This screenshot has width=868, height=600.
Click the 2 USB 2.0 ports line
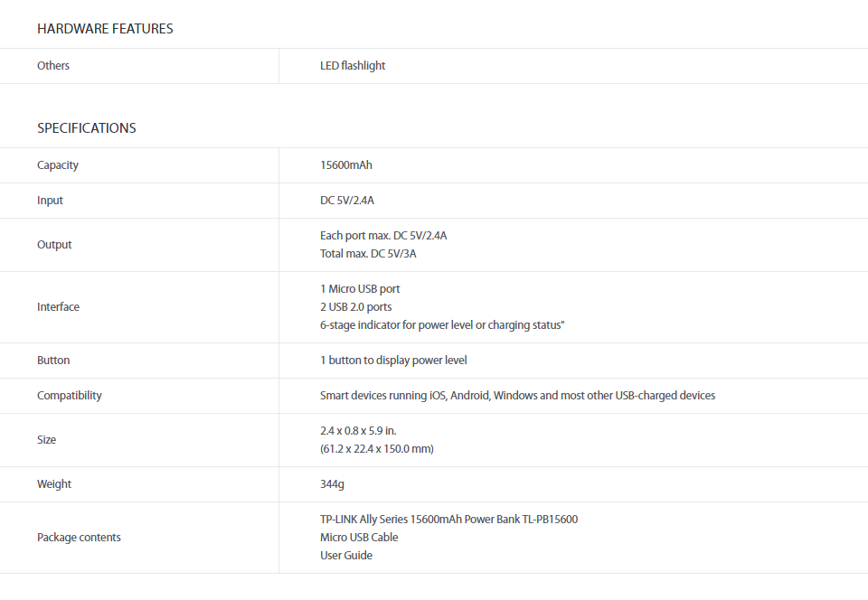(x=356, y=307)
